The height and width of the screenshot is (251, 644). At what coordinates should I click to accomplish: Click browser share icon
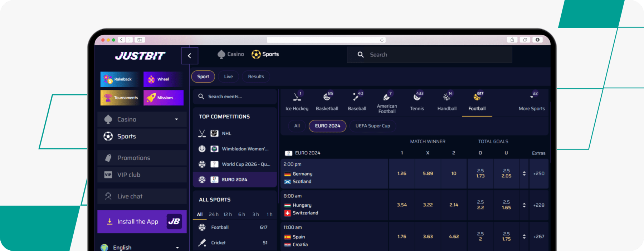512,40
